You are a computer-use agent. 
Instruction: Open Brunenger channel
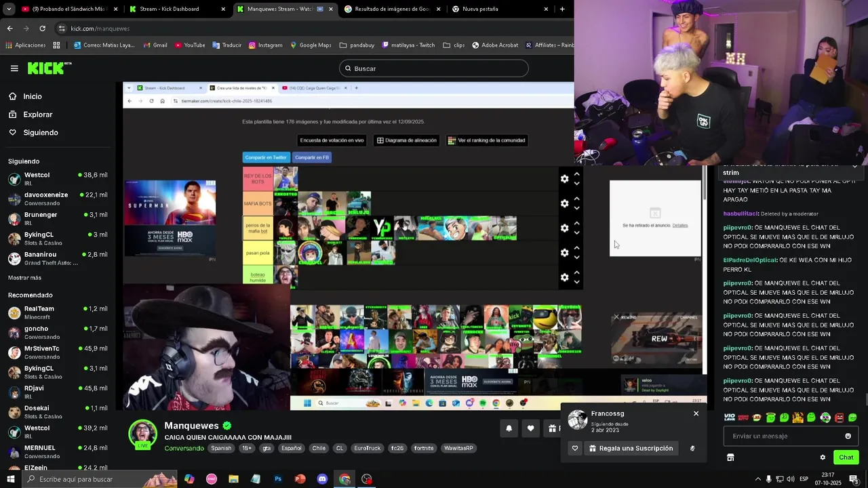[x=58, y=218]
